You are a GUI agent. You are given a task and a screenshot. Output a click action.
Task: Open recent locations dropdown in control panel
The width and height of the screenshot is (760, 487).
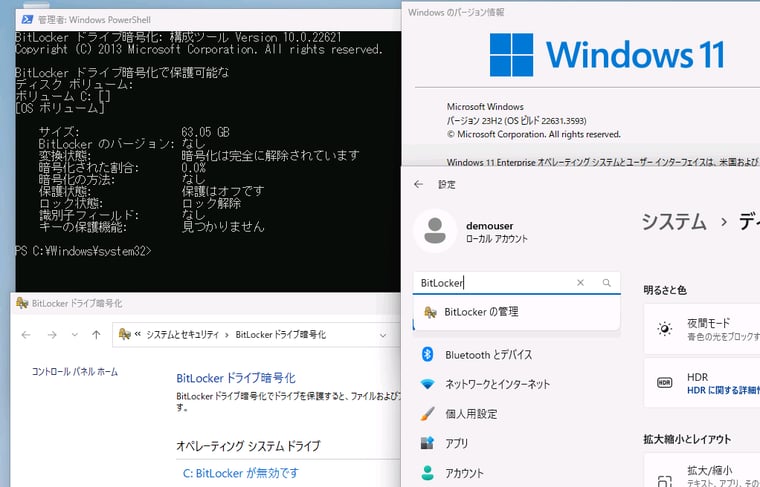point(74,335)
